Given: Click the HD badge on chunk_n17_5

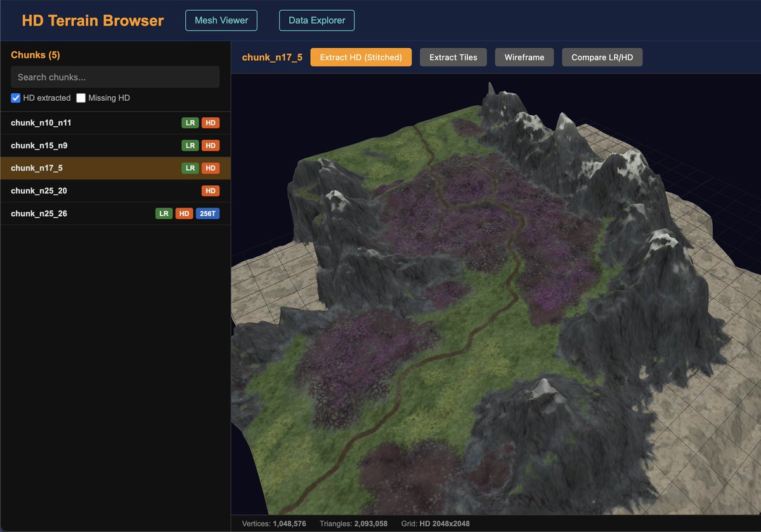Looking at the screenshot, I should tap(211, 168).
